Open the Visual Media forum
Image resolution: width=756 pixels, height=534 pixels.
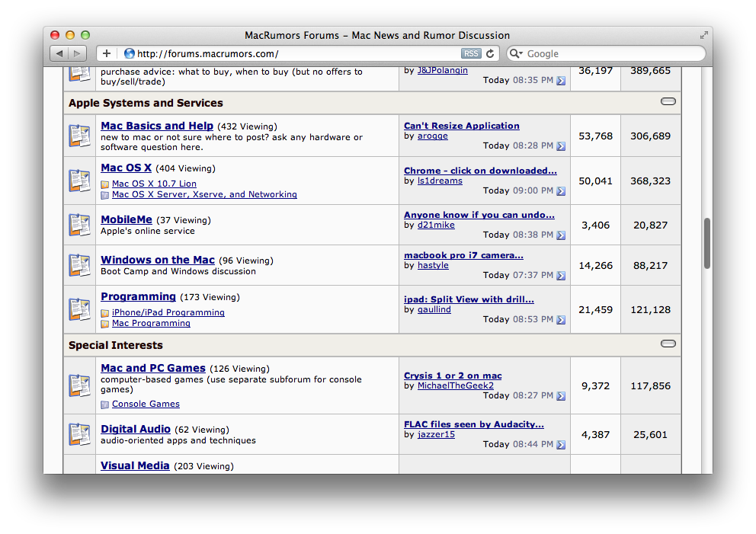135,465
